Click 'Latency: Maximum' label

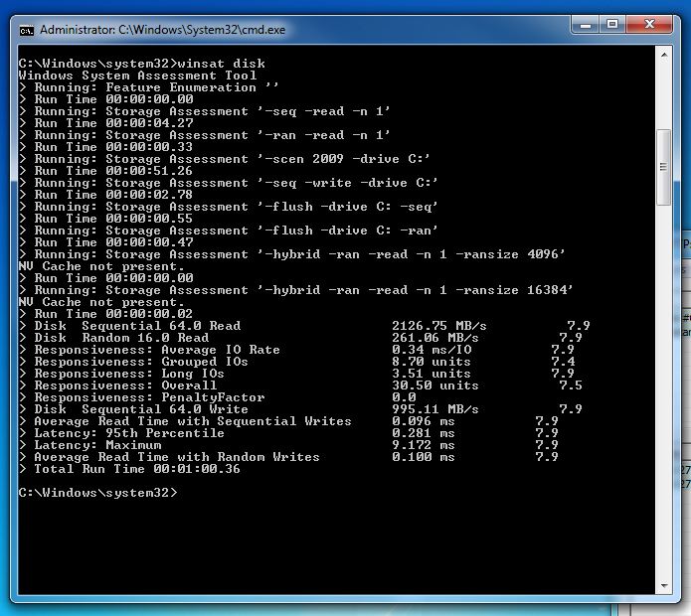tap(97, 445)
